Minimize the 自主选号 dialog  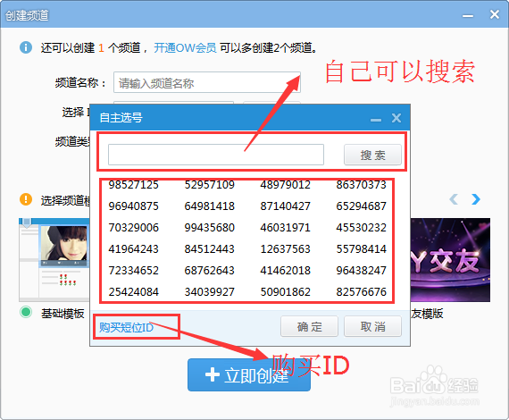[x=376, y=120]
